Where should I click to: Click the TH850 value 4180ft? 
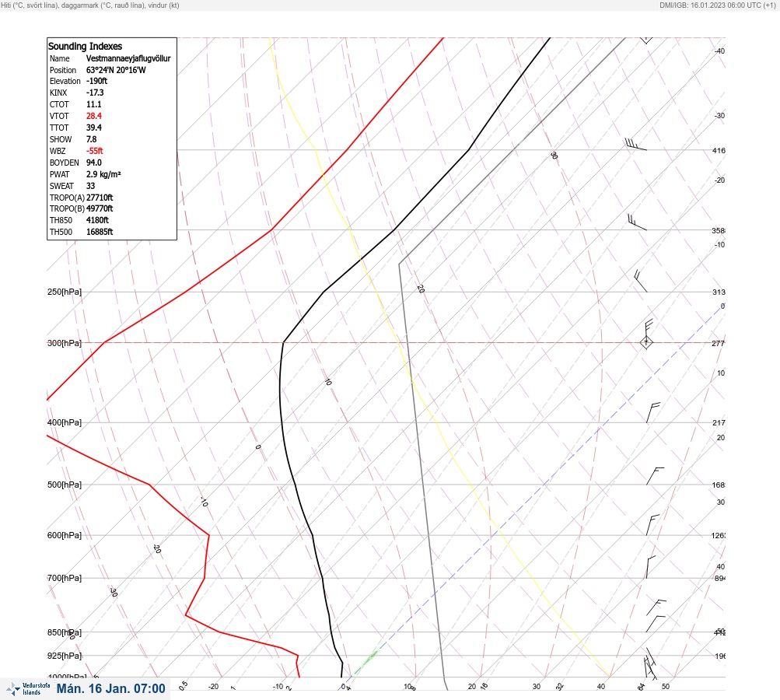[97, 220]
